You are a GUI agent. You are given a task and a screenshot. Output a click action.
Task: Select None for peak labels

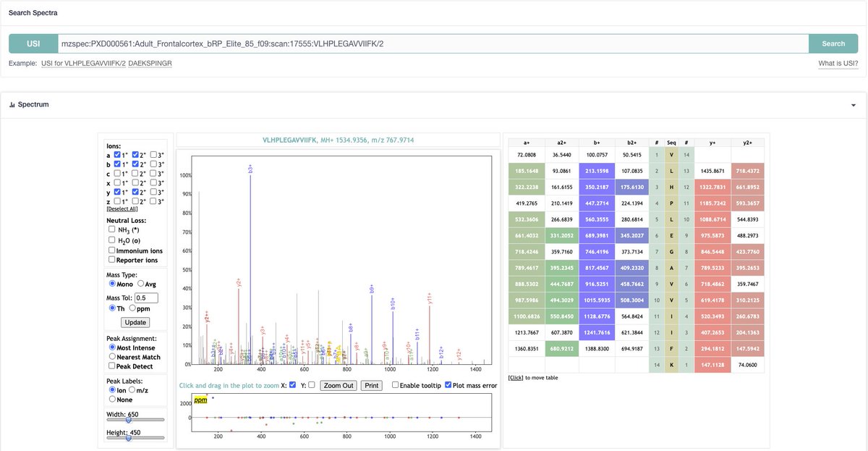[x=112, y=399]
